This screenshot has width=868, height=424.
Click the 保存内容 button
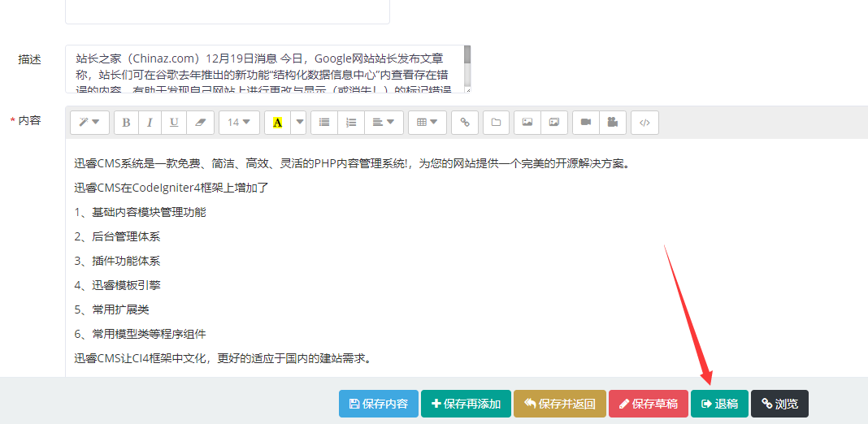click(379, 404)
